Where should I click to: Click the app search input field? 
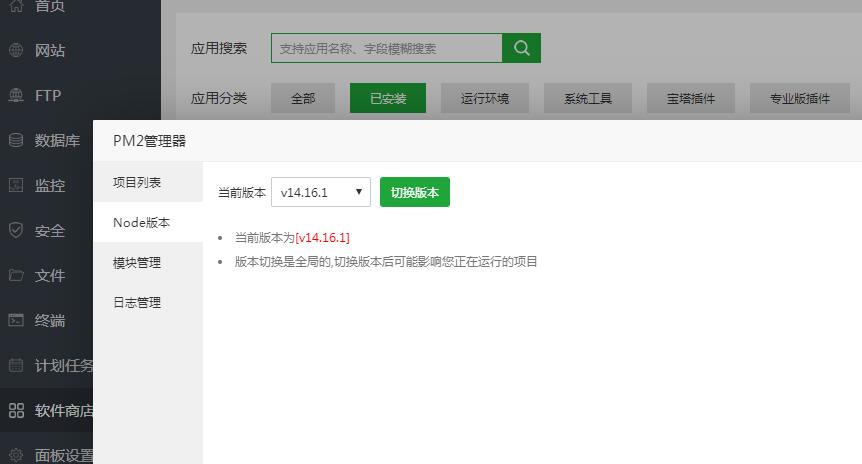386,48
